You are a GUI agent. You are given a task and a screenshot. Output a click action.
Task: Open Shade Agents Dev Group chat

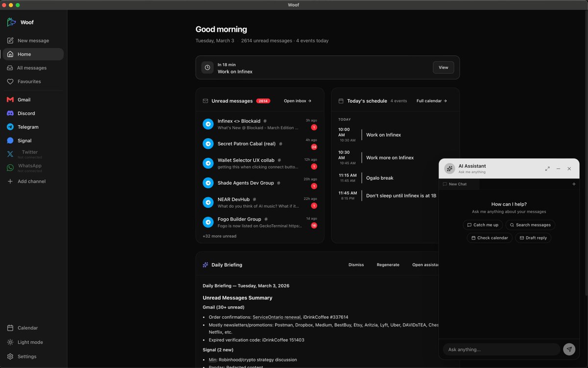pos(260,183)
